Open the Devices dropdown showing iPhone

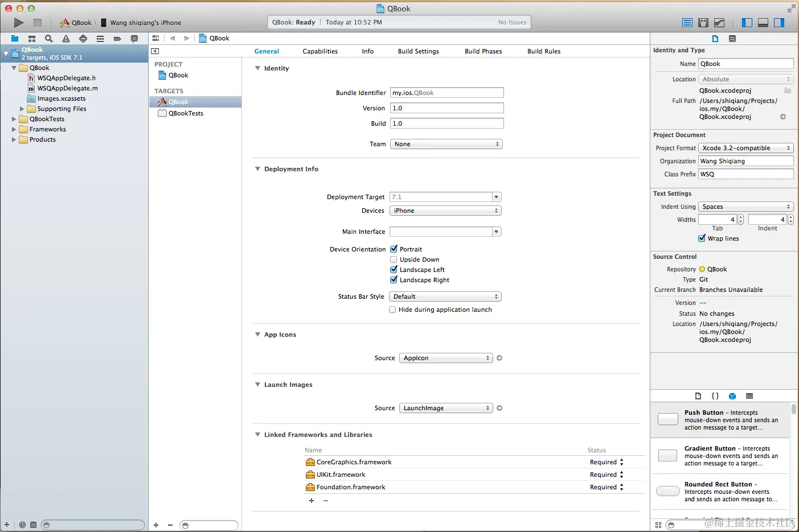click(x=445, y=211)
